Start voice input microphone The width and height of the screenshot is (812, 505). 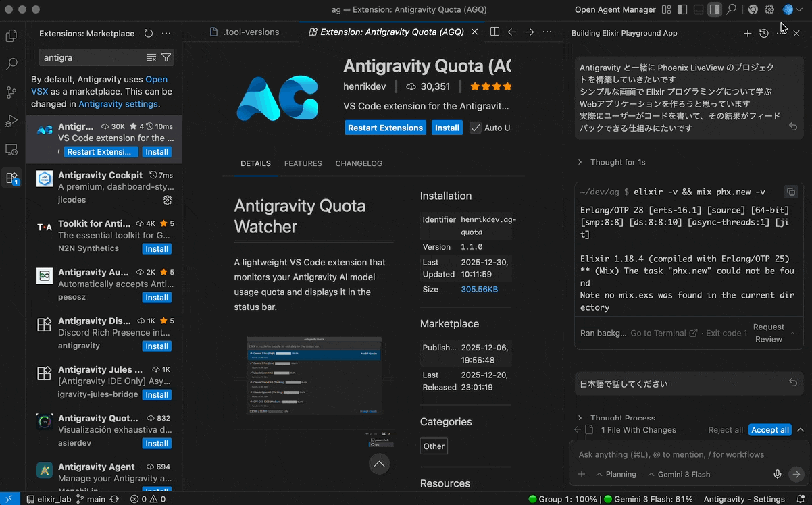pos(778,475)
